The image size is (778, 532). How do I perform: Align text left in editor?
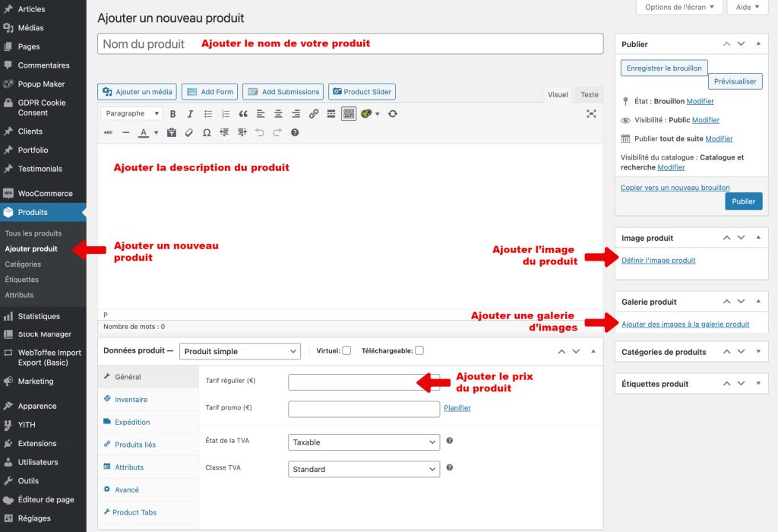coord(261,114)
